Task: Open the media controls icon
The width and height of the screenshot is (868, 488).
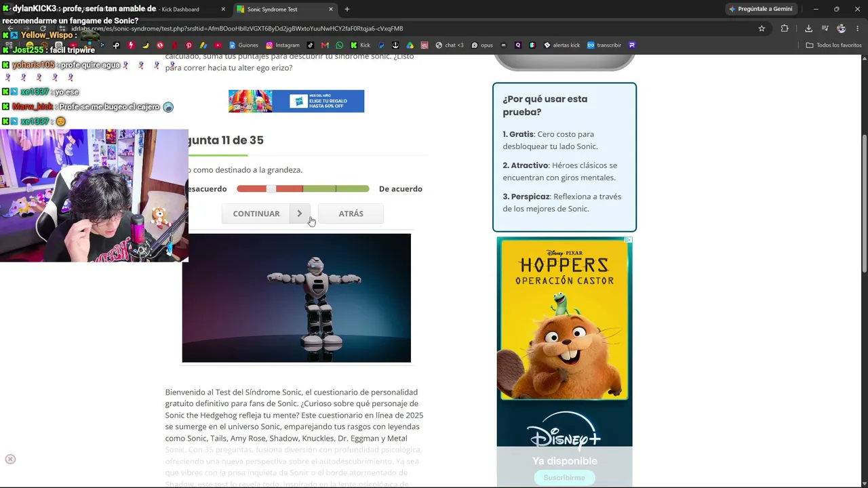Action: point(825,28)
